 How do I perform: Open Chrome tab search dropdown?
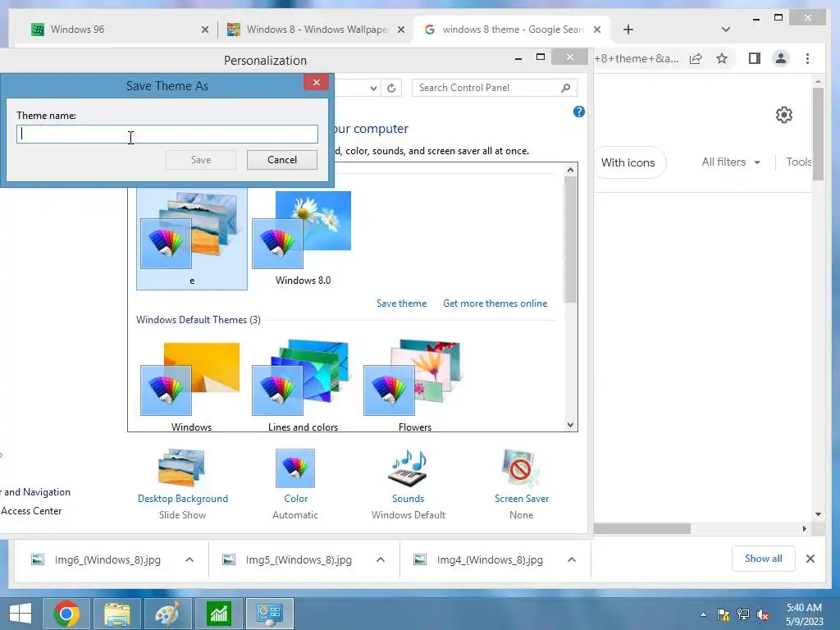(x=726, y=30)
